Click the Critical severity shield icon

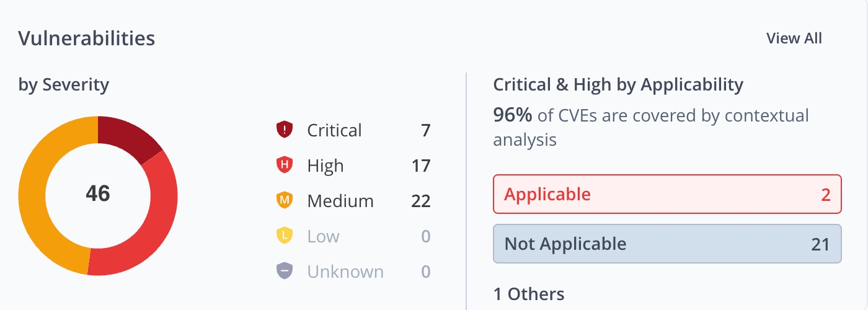284,130
